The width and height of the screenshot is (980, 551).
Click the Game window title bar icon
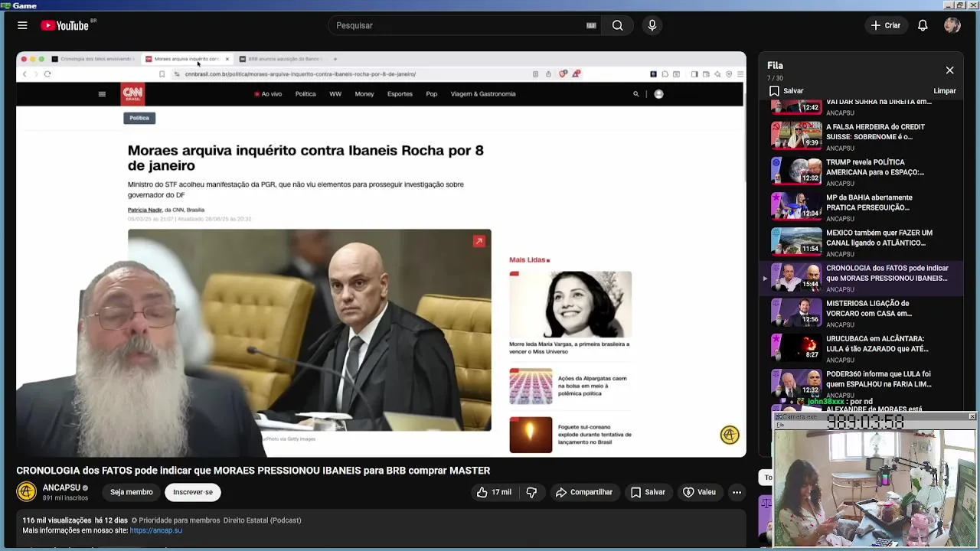(x=5, y=5)
